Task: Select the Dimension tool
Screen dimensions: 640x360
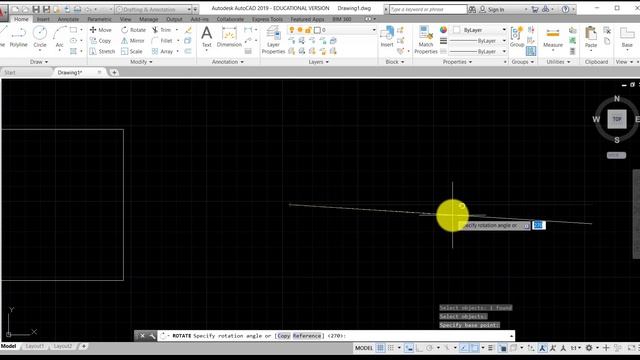Action: (229, 37)
